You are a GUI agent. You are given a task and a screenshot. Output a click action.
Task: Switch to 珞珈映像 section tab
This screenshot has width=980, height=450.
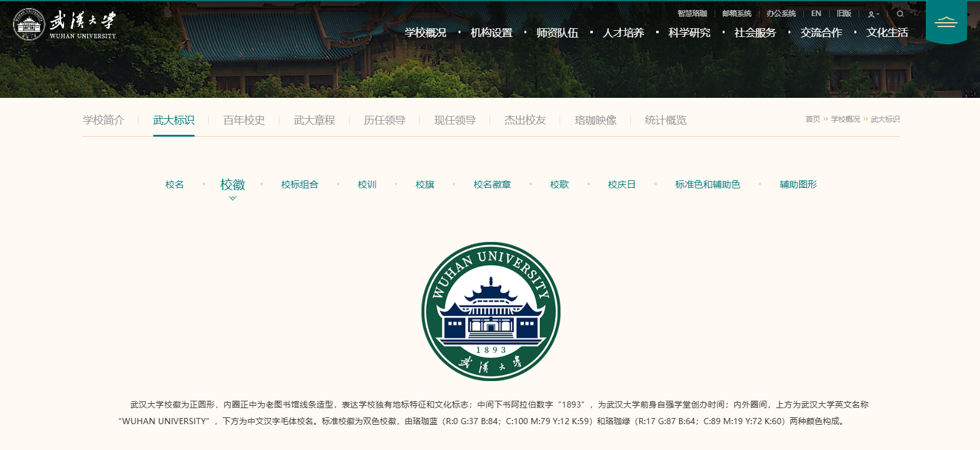click(595, 120)
